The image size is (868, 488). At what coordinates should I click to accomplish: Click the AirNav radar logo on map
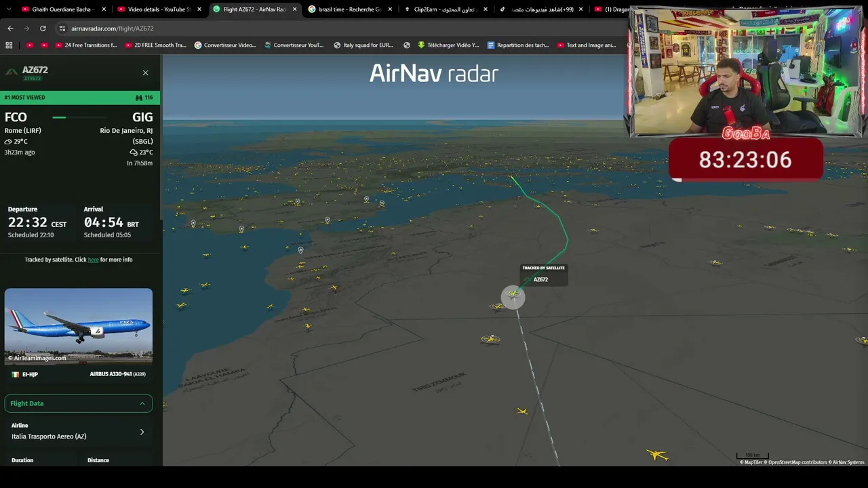(x=434, y=73)
